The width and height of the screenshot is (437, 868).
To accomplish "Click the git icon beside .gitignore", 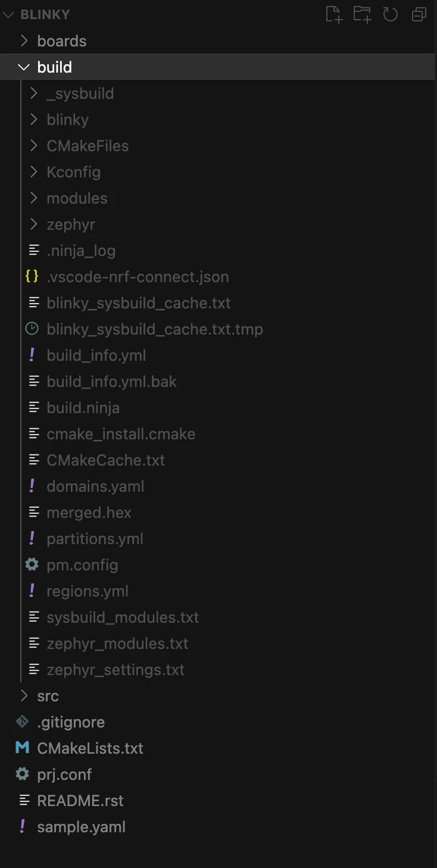I will (23, 722).
